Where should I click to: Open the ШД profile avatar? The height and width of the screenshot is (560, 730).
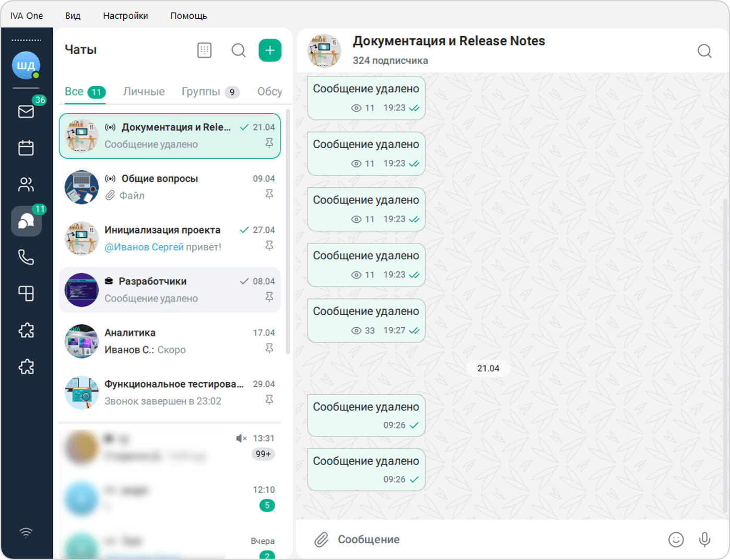[x=26, y=65]
